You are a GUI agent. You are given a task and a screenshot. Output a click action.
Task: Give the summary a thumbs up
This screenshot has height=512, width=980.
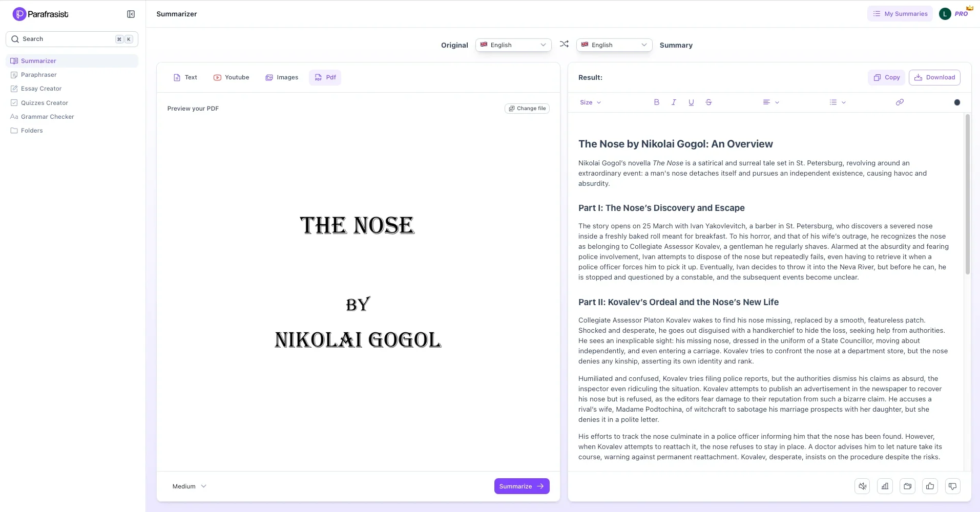930,486
